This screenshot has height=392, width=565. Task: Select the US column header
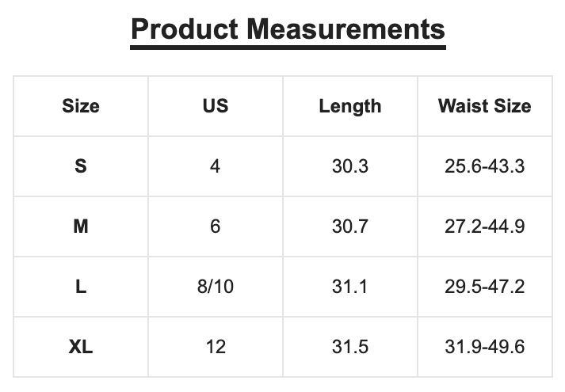pos(216,106)
